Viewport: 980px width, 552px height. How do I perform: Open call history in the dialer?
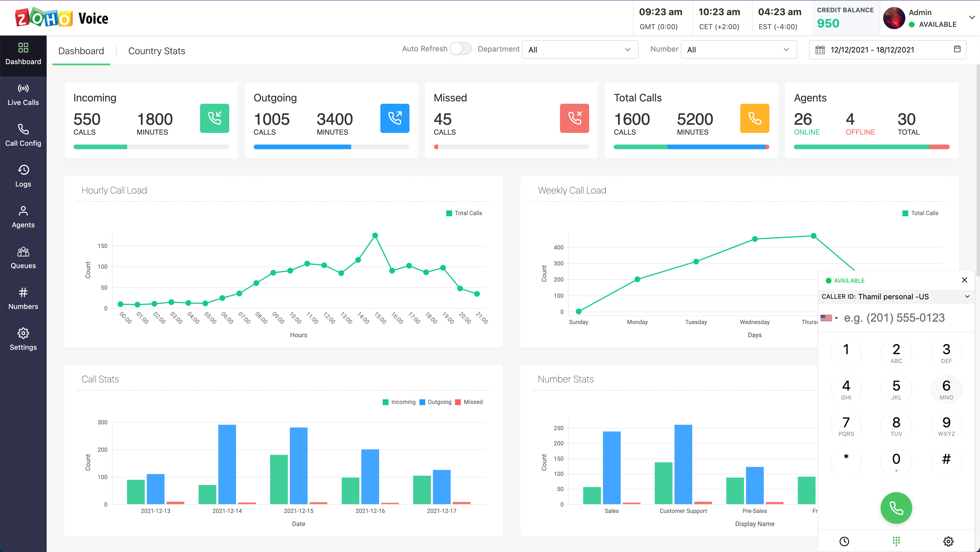click(x=845, y=541)
